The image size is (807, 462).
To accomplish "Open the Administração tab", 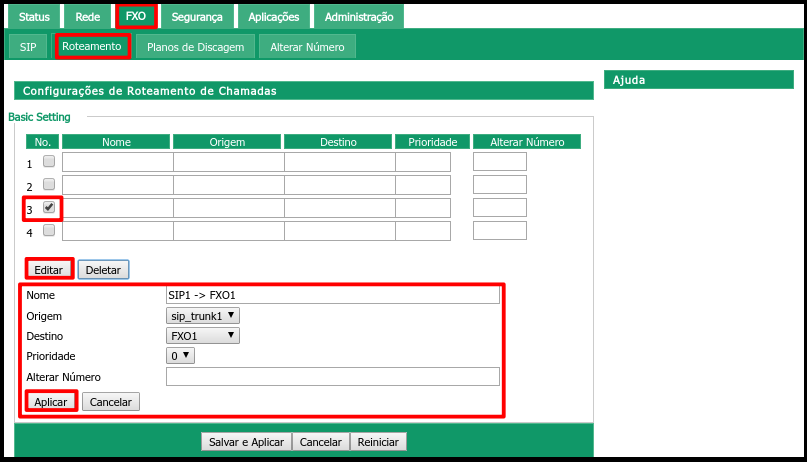I will (358, 17).
